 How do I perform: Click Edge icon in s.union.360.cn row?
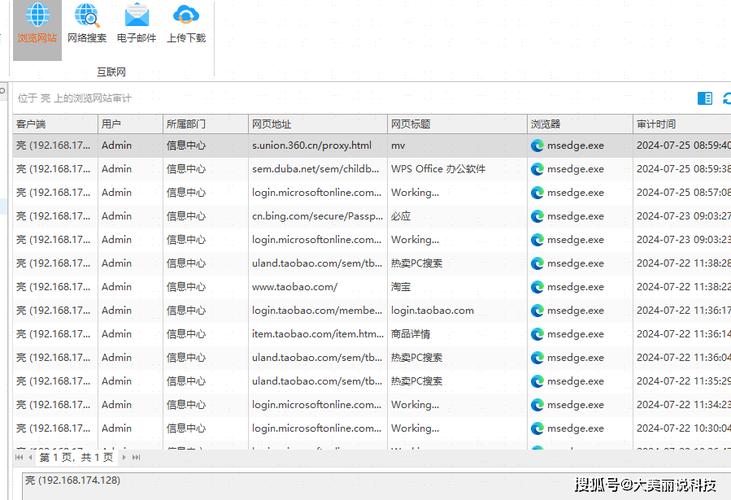pos(537,145)
